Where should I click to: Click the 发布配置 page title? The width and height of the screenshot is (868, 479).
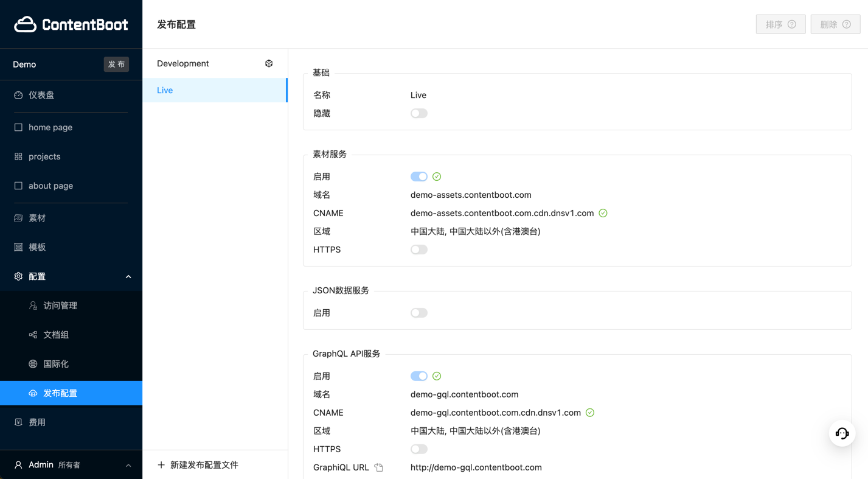coord(176,24)
